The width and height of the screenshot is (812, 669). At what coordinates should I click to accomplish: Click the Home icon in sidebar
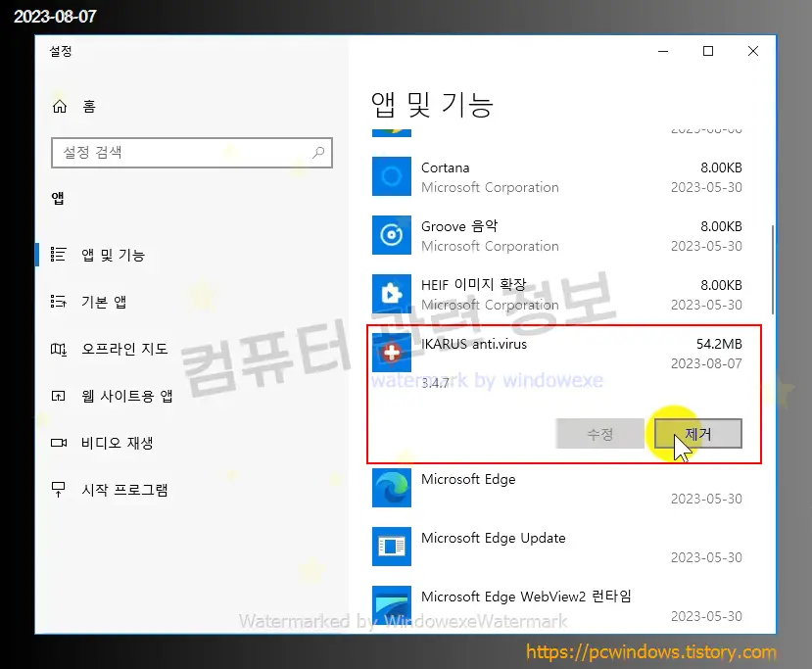(60, 106)
